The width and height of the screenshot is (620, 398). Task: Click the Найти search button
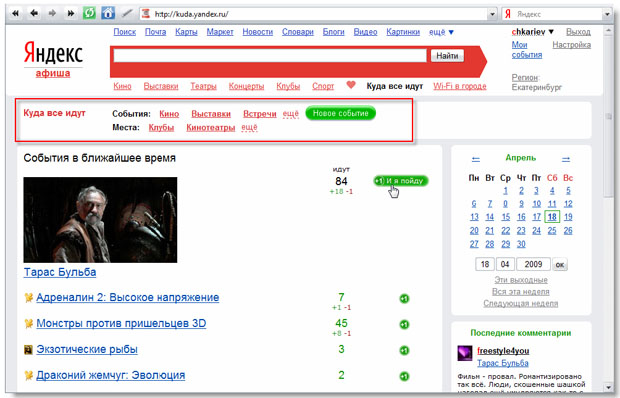click(x=447, y=56)
